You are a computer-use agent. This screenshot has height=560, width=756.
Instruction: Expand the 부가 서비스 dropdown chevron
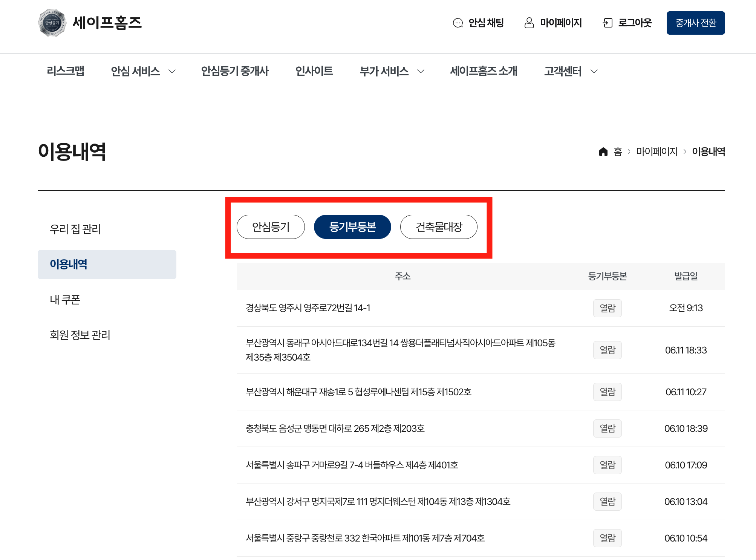pyautogui.click(x=421, y=71)
